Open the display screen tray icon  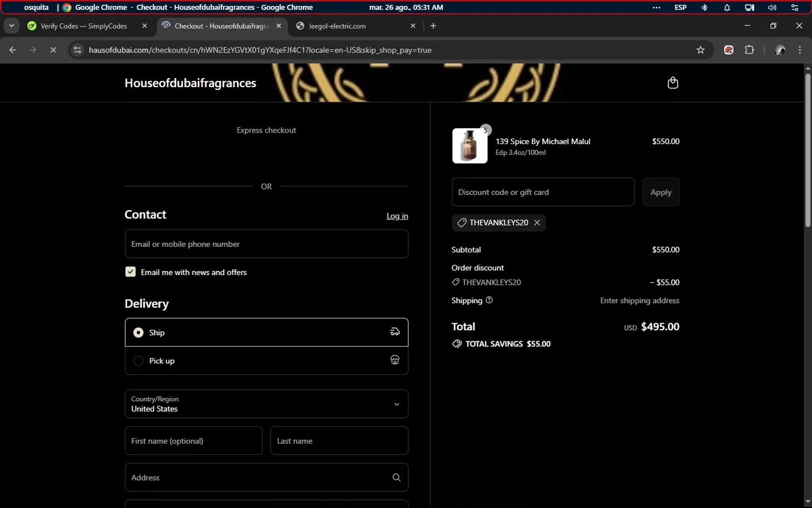[x=749, y=8]
